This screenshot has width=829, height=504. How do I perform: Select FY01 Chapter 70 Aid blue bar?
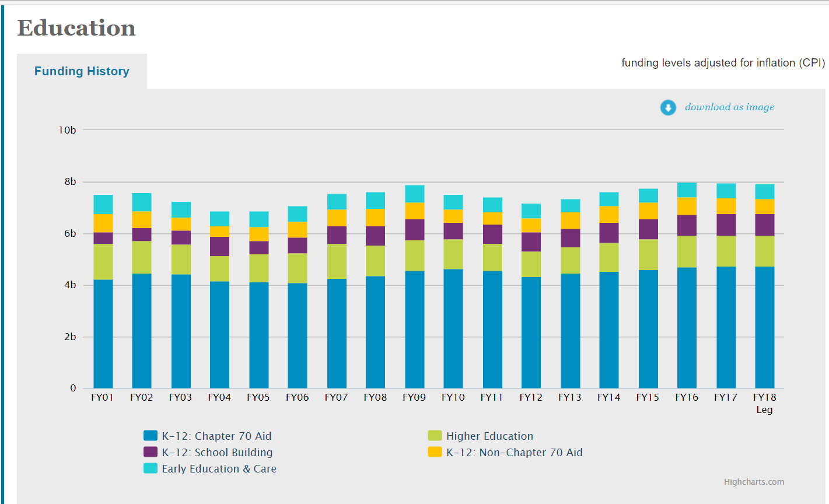(103, 334)
